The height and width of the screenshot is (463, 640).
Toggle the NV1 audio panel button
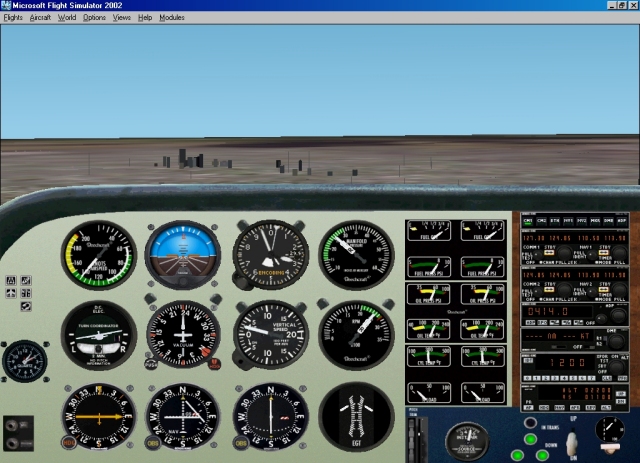[x=568, y=221]
